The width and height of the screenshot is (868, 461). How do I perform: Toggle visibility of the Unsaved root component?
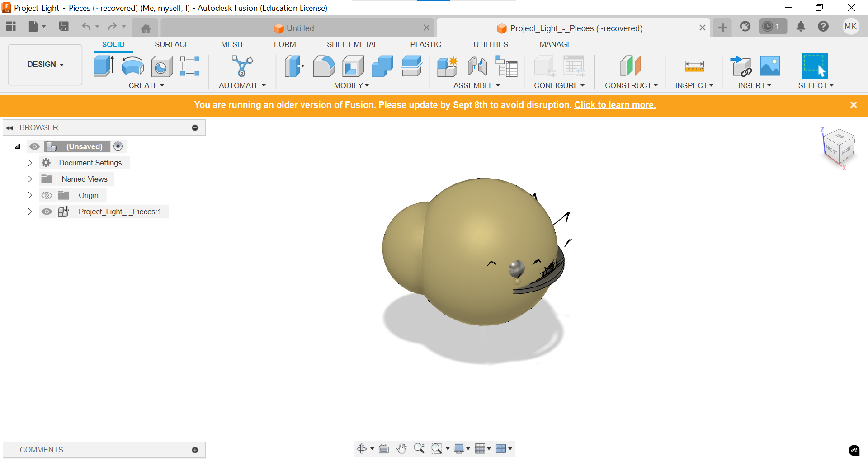point(34,146)
